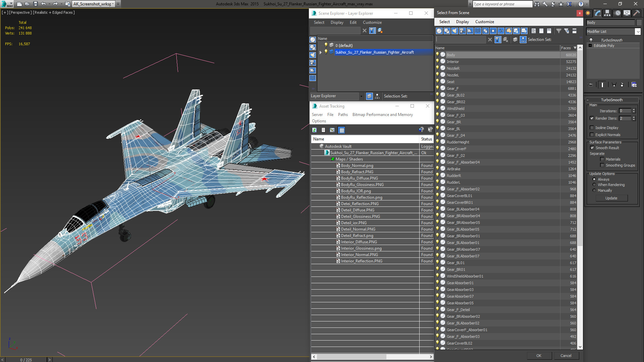Click the Update button in TurboSmooth
This screenshot has height=362, width=644.
[x=611, y=198]
